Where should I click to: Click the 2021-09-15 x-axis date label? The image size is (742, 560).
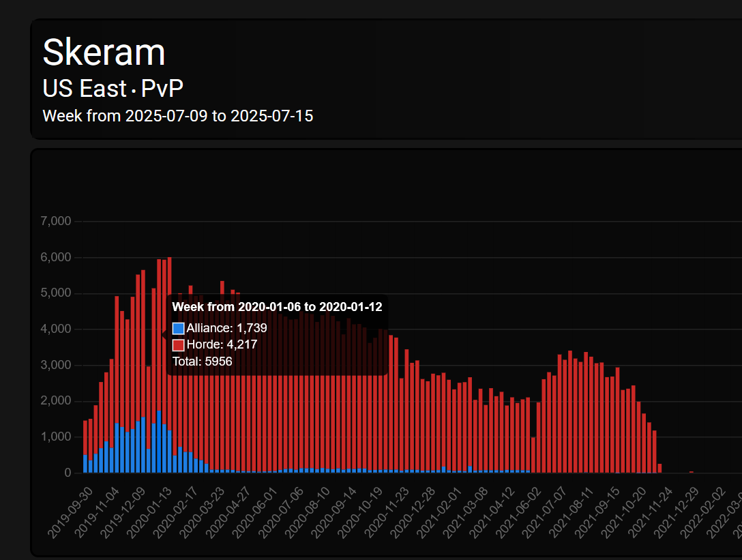pyautogui.click(x=597, y=513)
